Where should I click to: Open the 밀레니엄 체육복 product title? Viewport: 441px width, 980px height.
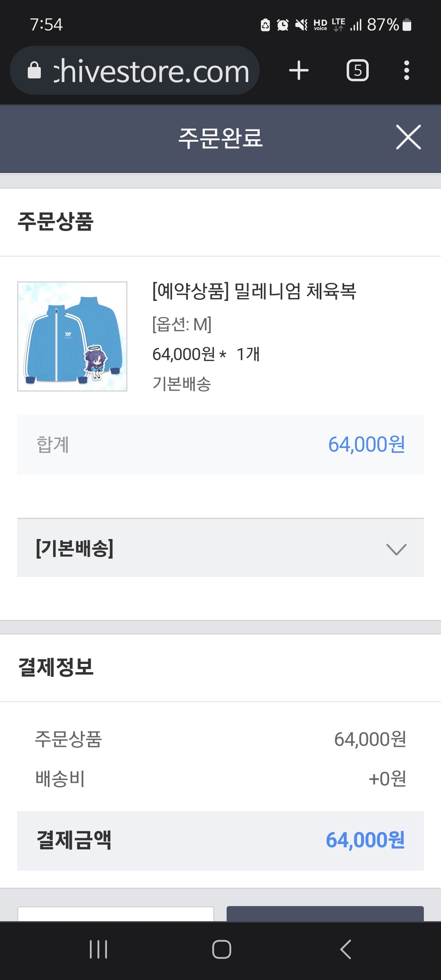(254, 292)
